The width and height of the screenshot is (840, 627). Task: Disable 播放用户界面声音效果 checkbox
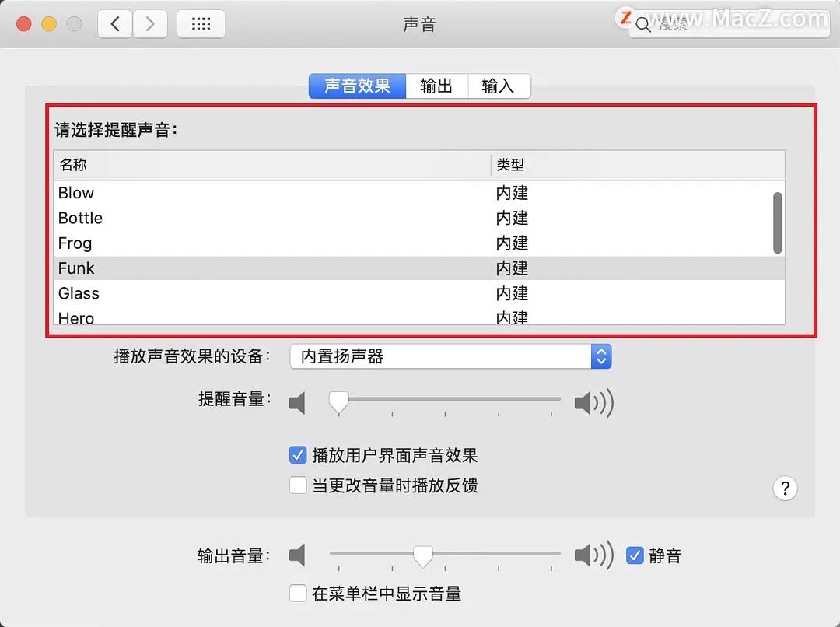tap(298, 456)
